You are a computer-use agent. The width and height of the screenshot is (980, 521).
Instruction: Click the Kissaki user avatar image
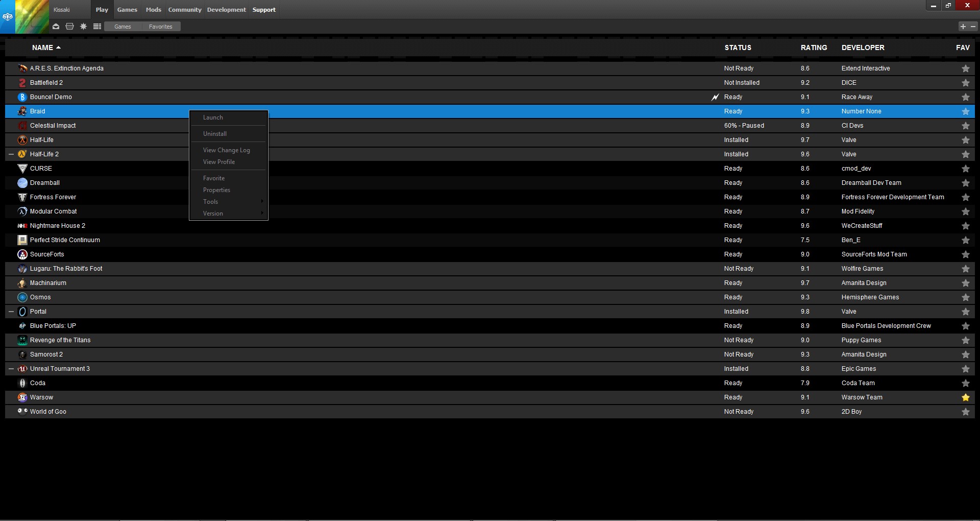[32, 17]
